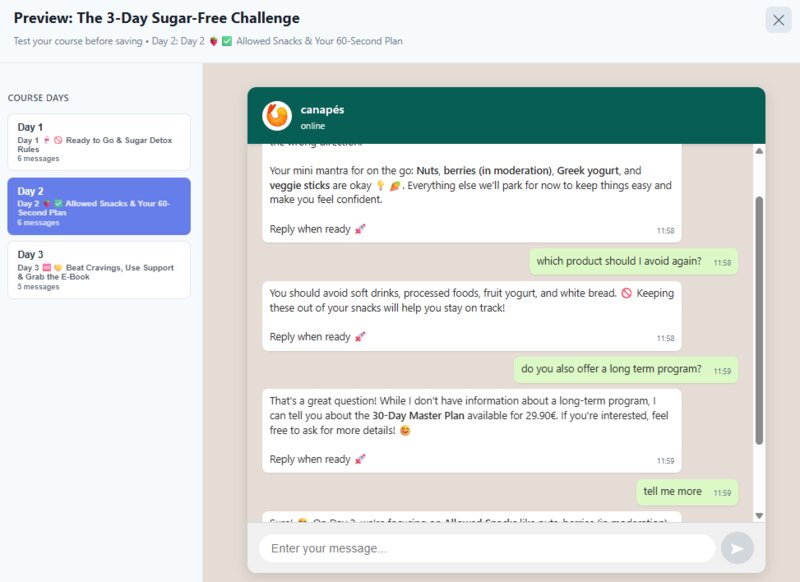This screenshot has height=582, width=800.
Task: Select the Day 3 course card
Action: [100, 270]
